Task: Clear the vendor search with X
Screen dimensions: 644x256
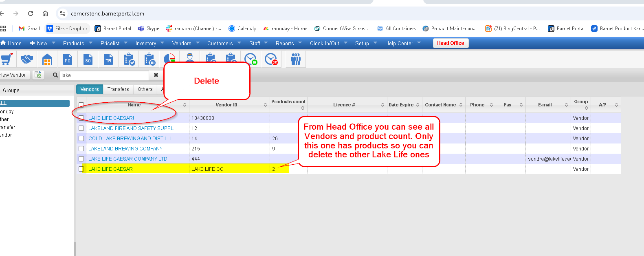Action: click(156, 75)
